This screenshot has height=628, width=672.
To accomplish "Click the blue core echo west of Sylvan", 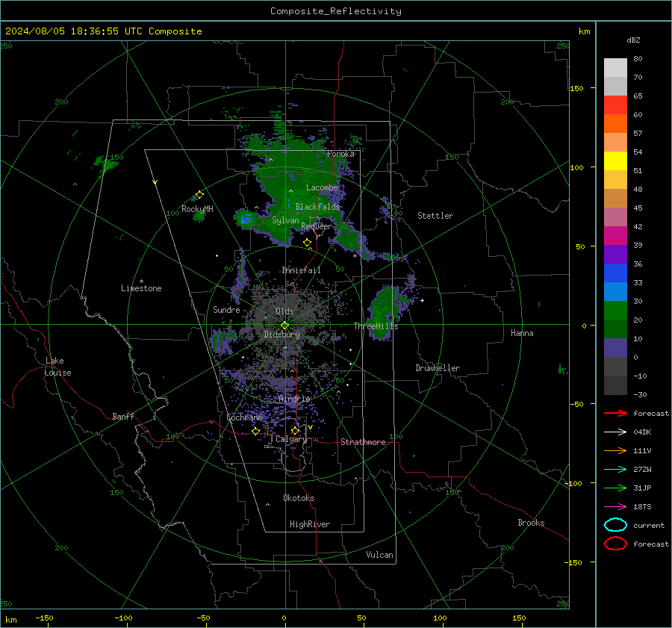I will (x=245, y=220).
